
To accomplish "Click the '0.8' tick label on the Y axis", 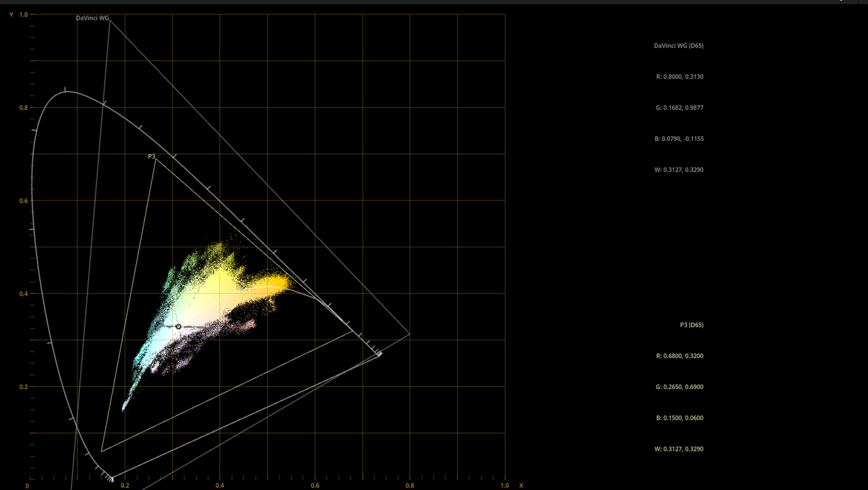I will tap(23, 108).
